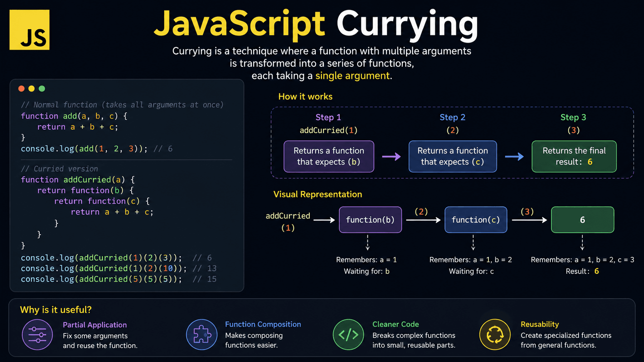Click the 'return function(c) {' line
Viewport: 644px width, 362px height.
click(x=102, y=201)
